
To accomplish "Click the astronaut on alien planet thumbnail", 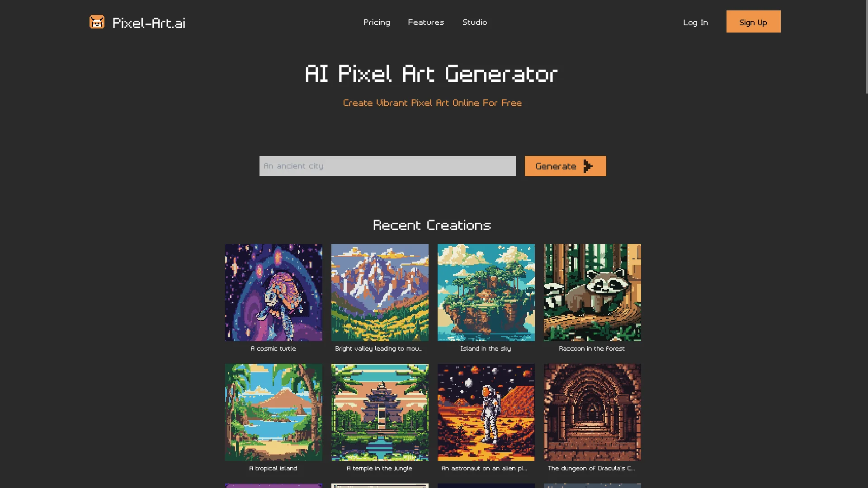I will (486, 412).
